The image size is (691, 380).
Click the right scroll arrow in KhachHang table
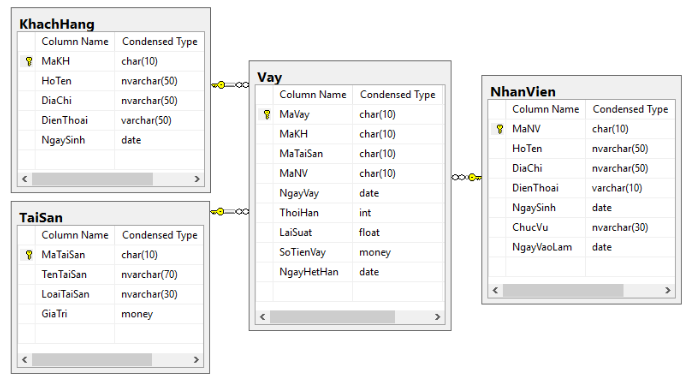point(197,179)
